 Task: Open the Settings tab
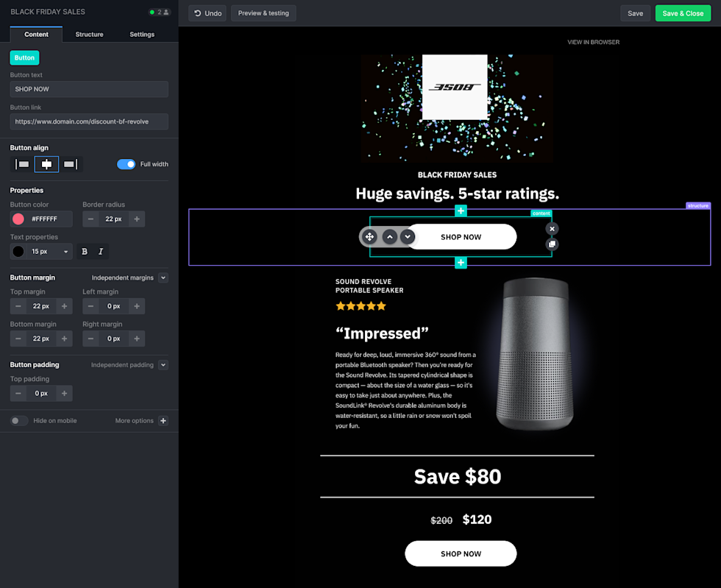[141, 34]
